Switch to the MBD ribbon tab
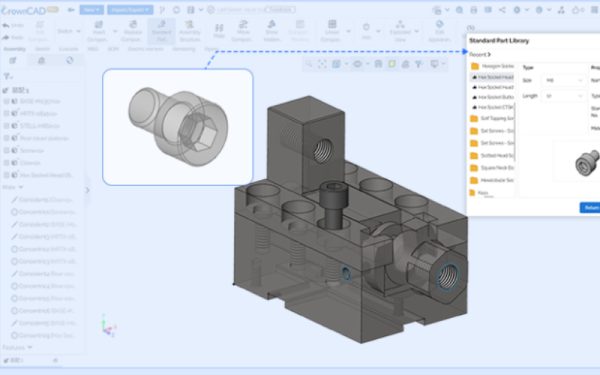600x375 pixels. (x=93, y=49)
